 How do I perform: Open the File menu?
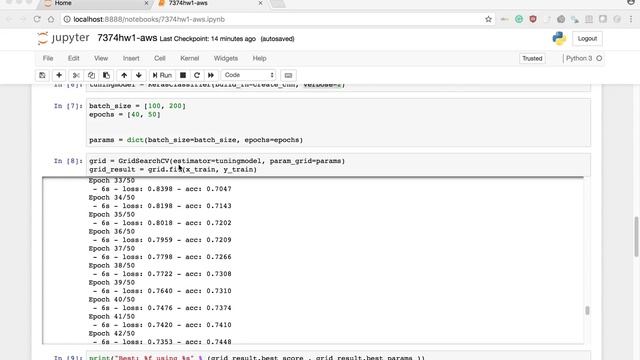click(x=48, y=58)
